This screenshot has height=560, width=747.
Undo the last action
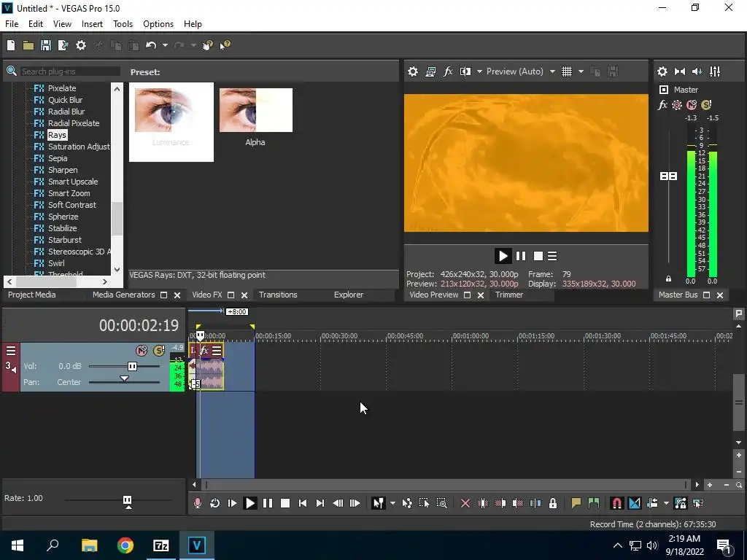151,45
